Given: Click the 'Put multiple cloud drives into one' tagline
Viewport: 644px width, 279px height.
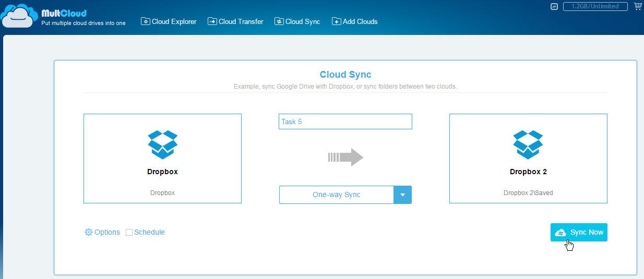Looking at the screenshot, I should (84, 23).
